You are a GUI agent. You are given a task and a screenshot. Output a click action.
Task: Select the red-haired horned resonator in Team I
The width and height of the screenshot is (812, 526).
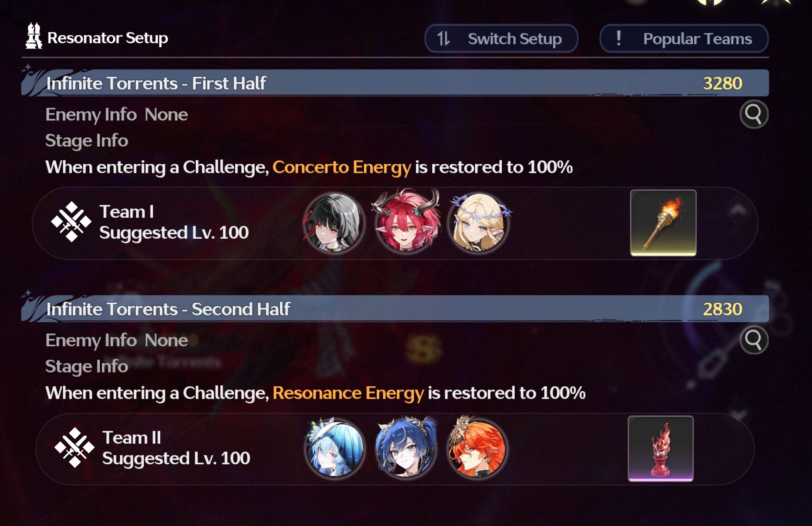click(406, 222)
